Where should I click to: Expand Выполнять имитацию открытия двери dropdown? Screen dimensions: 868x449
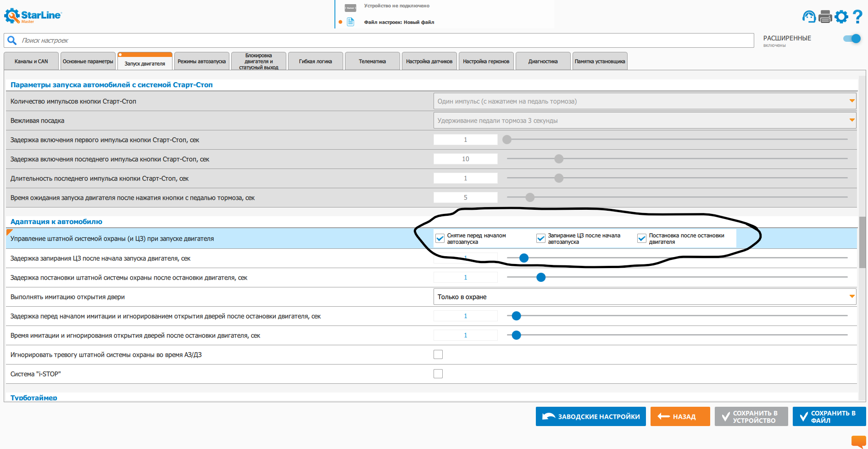coord(645,297)
